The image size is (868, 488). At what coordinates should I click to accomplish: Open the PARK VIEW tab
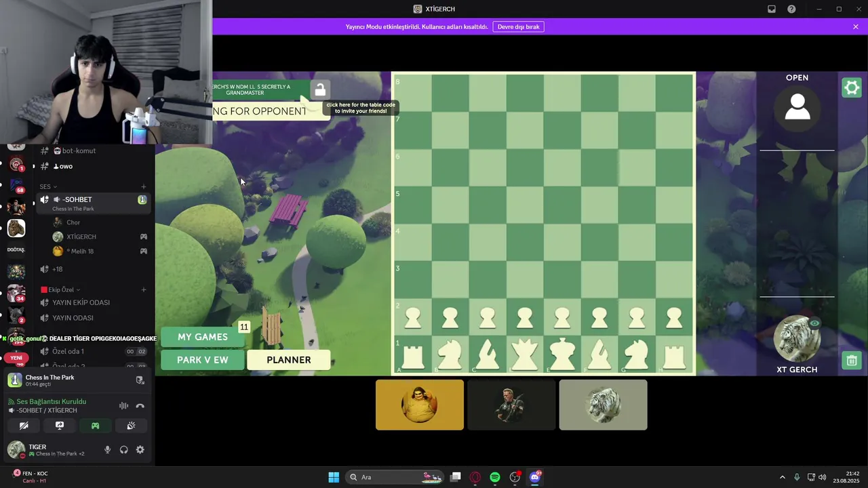(x=203, y=360)
